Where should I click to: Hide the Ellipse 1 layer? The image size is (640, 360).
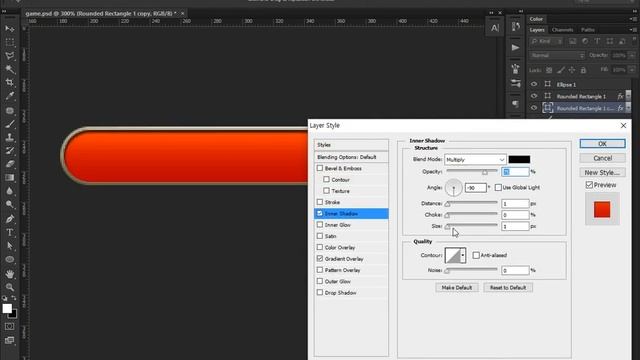(x=534, y=84)
